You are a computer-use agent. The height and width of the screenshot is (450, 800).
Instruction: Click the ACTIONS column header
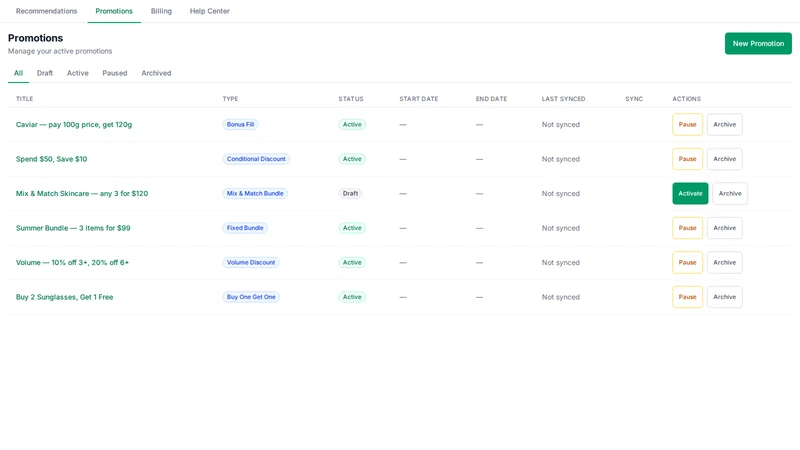click(x=687, y=99)
